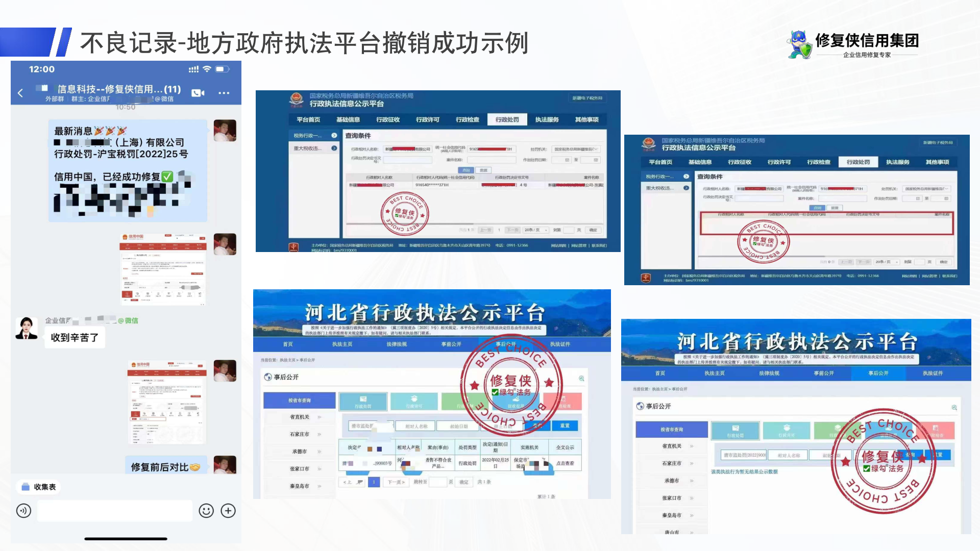Click 执法主页 tab in Hebei no-data screenshot

(x=715, y=373)
